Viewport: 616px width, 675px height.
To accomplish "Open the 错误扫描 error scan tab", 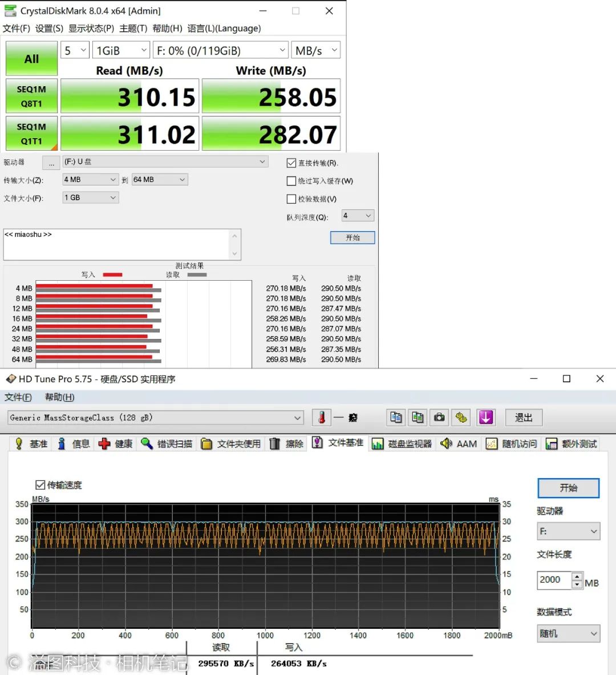I will [167, 444].
